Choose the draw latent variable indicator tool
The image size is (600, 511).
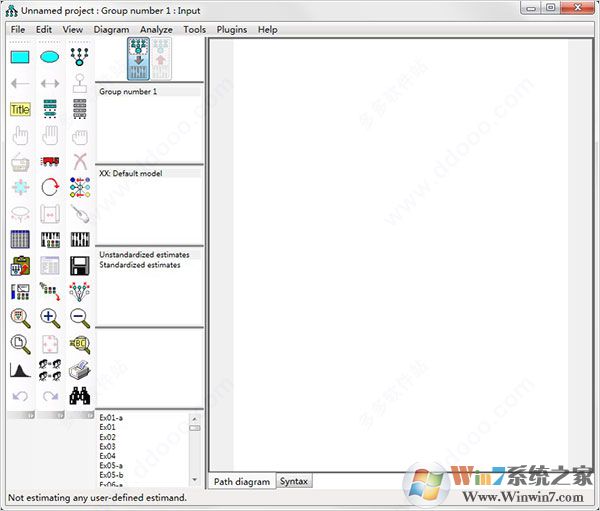(80, 57)
